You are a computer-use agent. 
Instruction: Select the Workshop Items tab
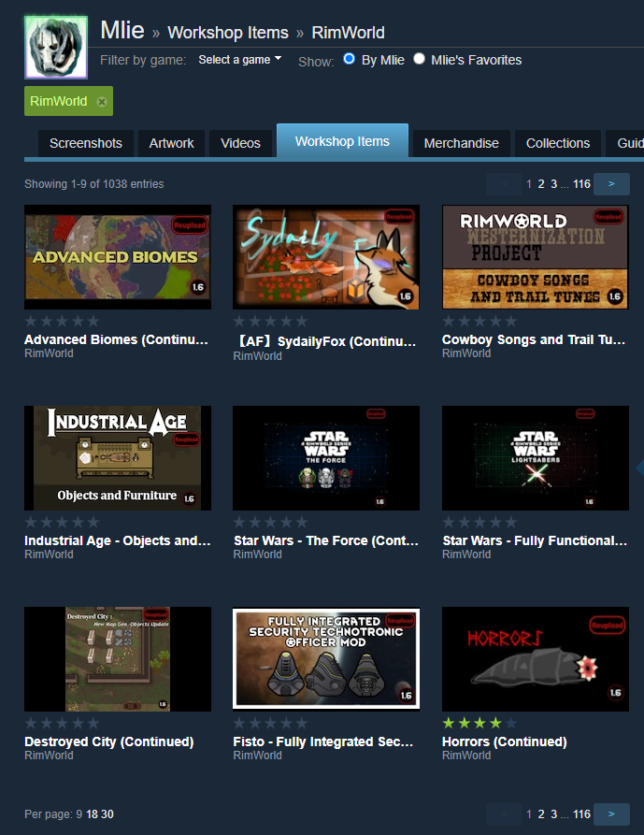[342, 141]
